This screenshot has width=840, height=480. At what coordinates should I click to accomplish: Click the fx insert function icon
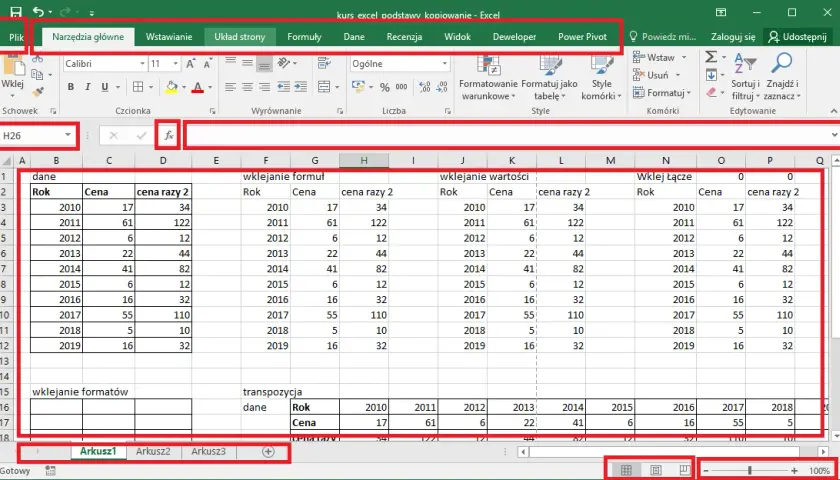[x=168, y=136]
